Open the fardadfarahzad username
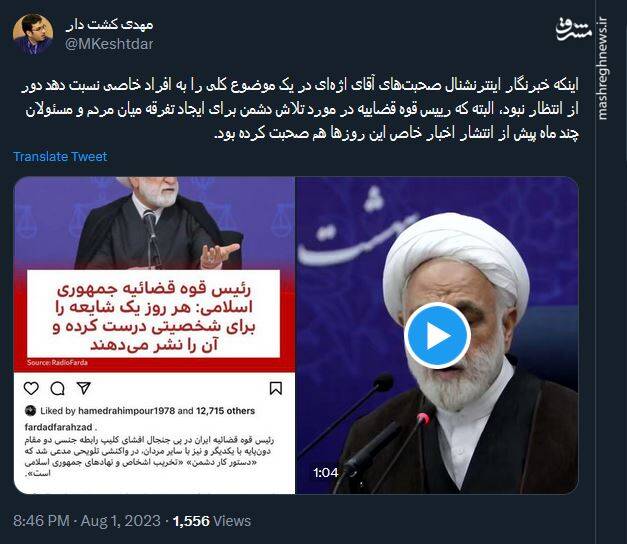This screenshot has height=544, width=627. point(58,427)
